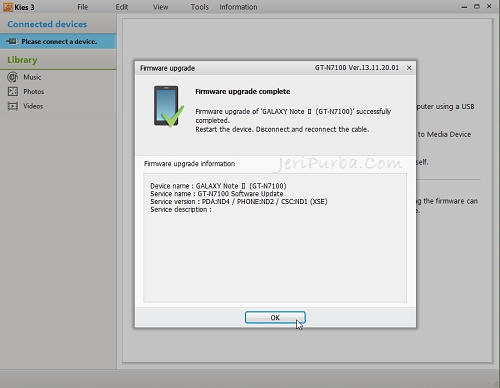Click the Connected devices heading
Screen dimensions: 500x388
point(47,24)
